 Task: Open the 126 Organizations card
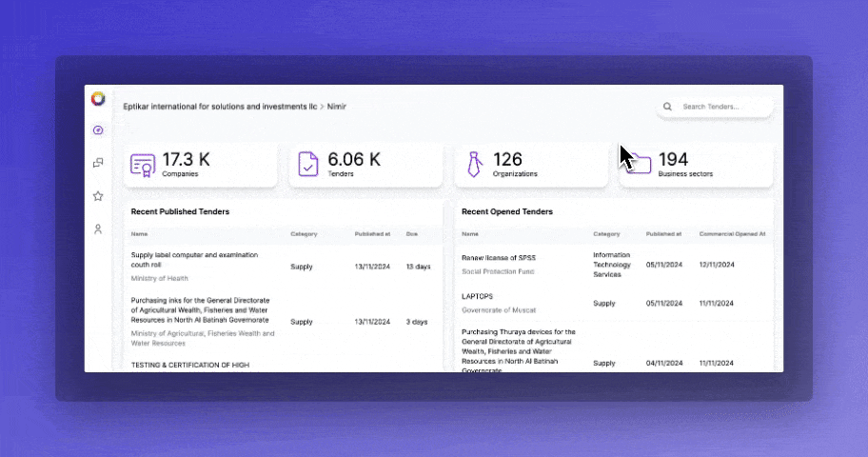point(532,166)
